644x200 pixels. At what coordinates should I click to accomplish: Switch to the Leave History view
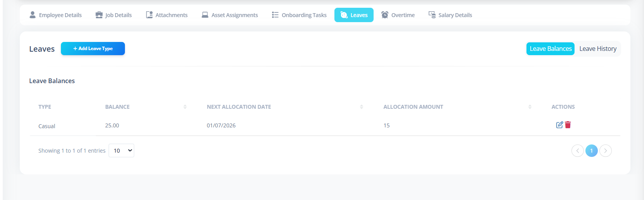[x=598, y=49]
